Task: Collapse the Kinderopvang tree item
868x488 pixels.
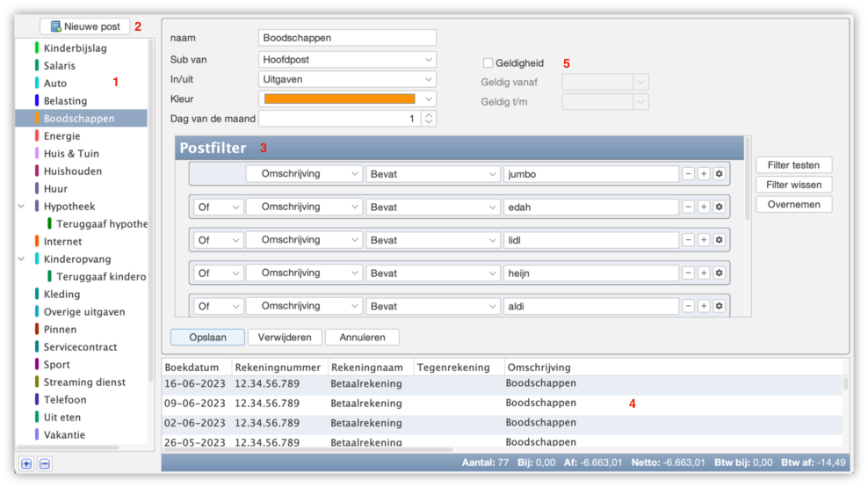Action: pos(22,259)
